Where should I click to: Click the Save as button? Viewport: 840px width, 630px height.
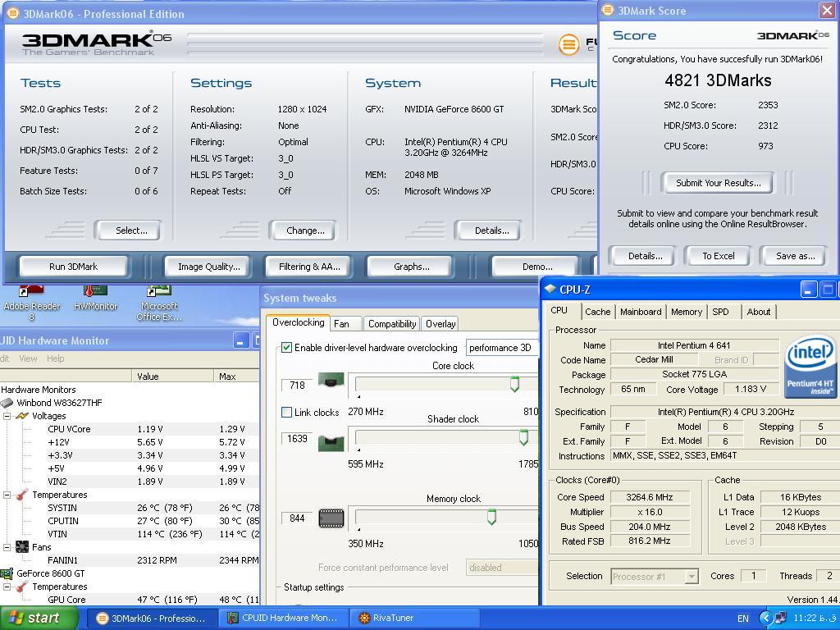click(x=795, y=256)
